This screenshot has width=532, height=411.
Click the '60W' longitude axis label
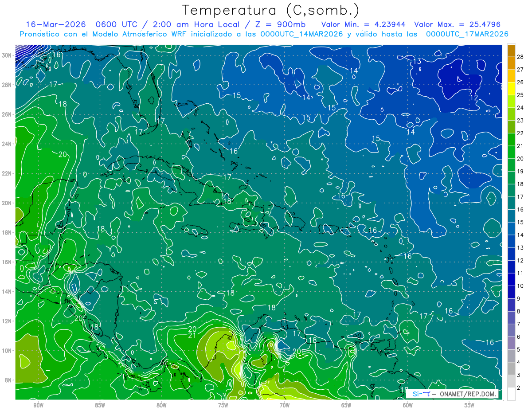408,406
